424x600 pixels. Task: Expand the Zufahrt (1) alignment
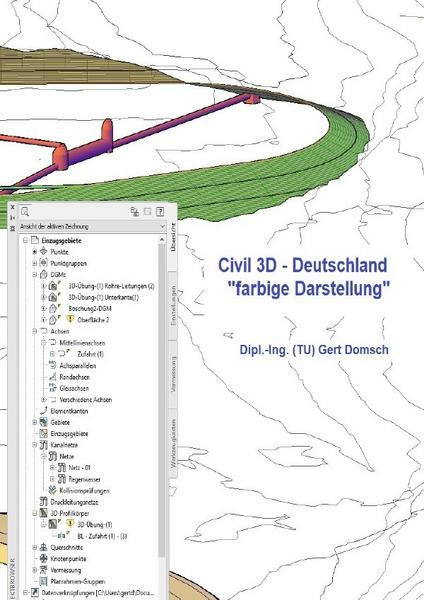point(52,354)
